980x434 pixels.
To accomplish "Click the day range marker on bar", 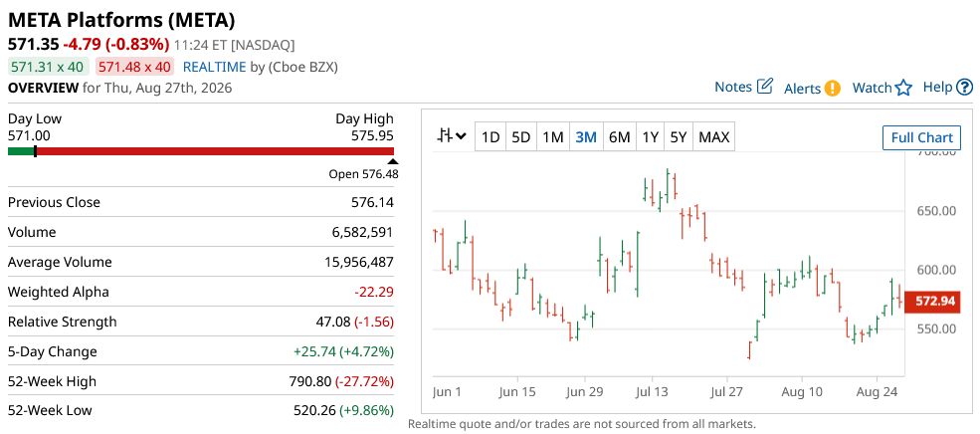I will 35,150.
